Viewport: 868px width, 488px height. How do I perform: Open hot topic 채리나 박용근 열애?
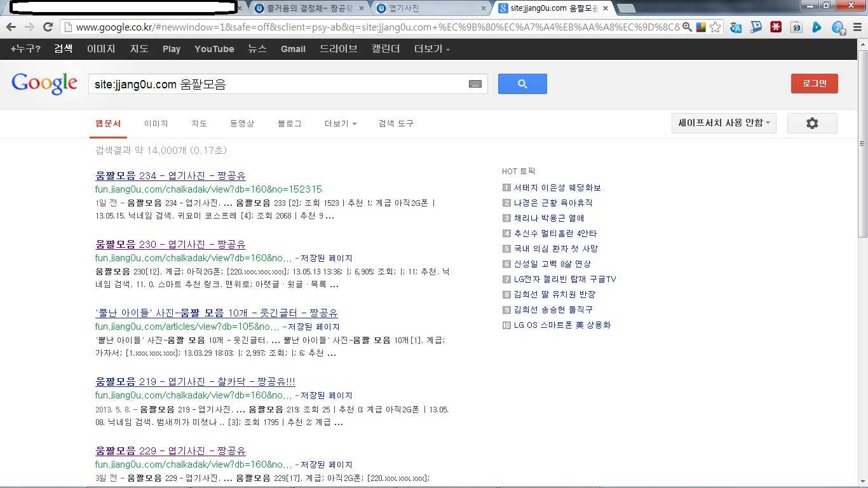(x=549, y=219)
